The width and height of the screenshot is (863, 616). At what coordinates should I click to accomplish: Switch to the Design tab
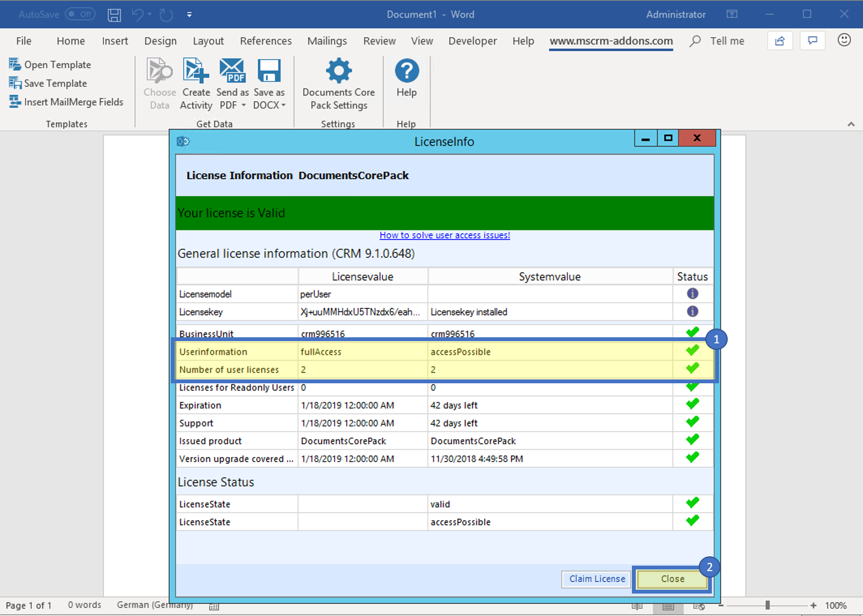tap(160, 41)
